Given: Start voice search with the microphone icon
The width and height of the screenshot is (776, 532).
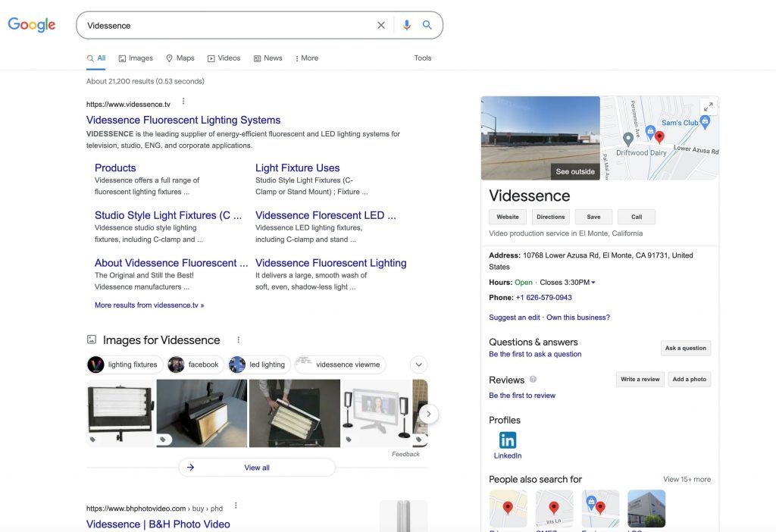Looking at the screenshot, I should [x=407, y=25].
